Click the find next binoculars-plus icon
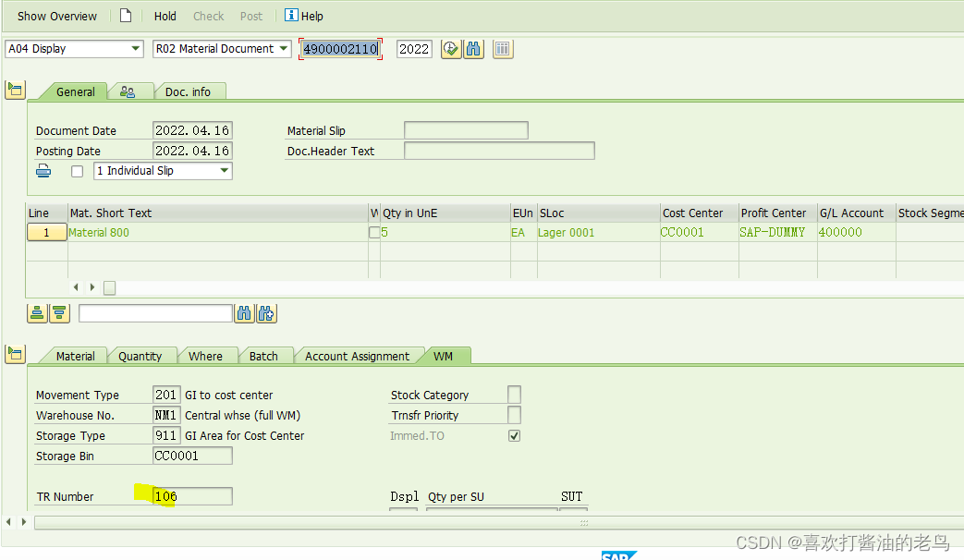964x560 pixels. pos(267,313)
